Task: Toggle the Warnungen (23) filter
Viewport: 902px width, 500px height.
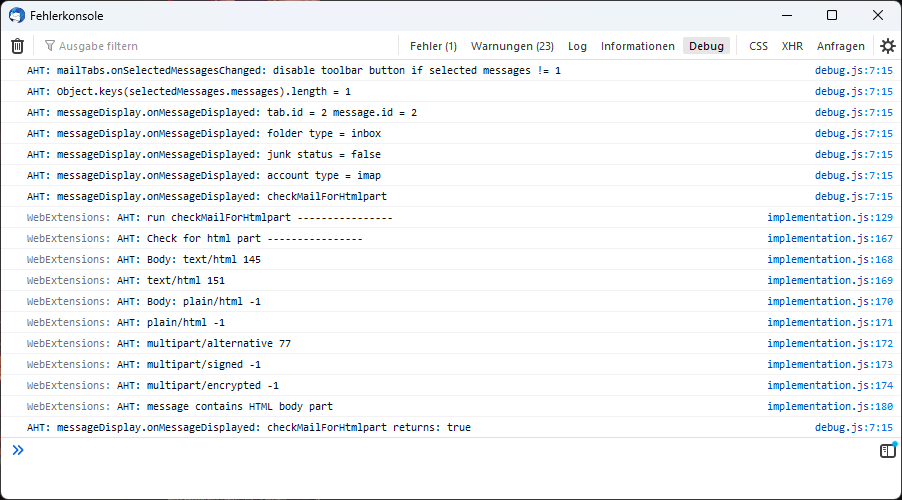Action: point(512,46)
